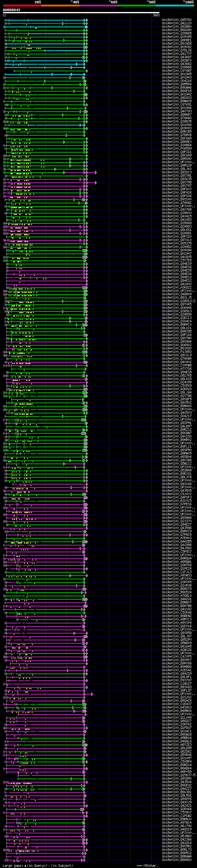Viewport: 197px width, 868px height.
Task: Select hit UniRef100_Q01944
Action: coord(177,125)
